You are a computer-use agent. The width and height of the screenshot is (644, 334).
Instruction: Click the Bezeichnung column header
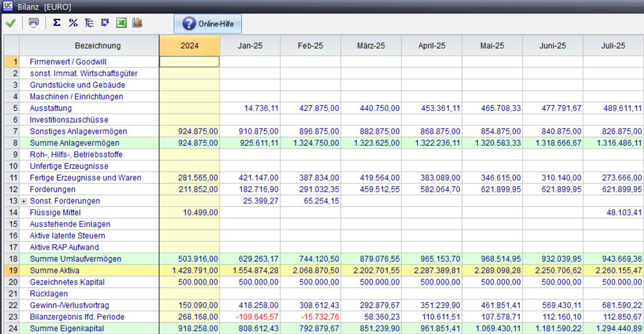tap(98, 46)
